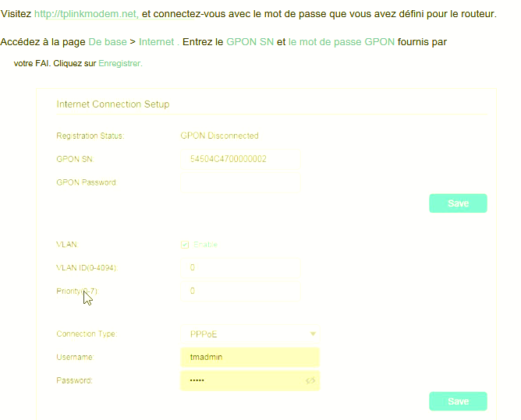
Task: Click into the GPON Password field
Action: (240, 182)
